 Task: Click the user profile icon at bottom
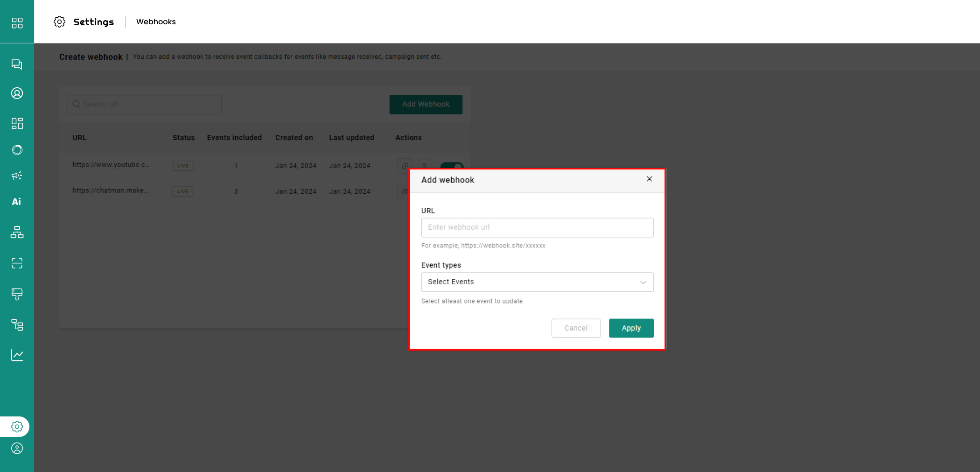pos(17,449)
